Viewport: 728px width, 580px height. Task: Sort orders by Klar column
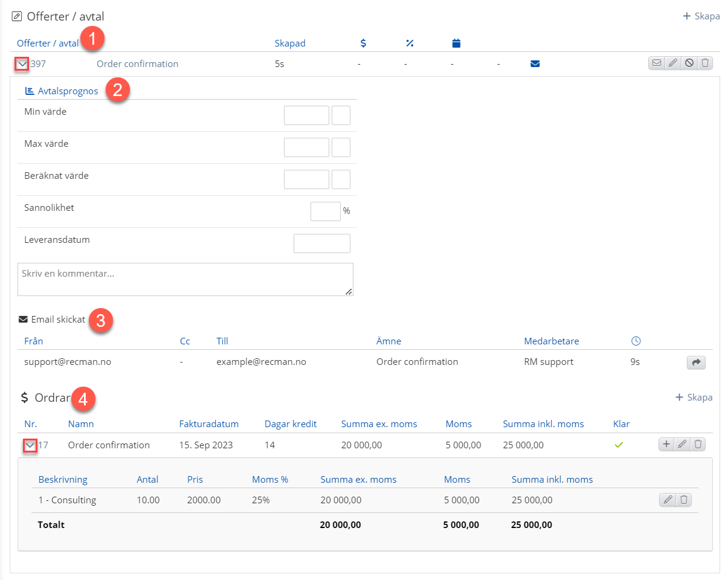[x=621, y=424]
